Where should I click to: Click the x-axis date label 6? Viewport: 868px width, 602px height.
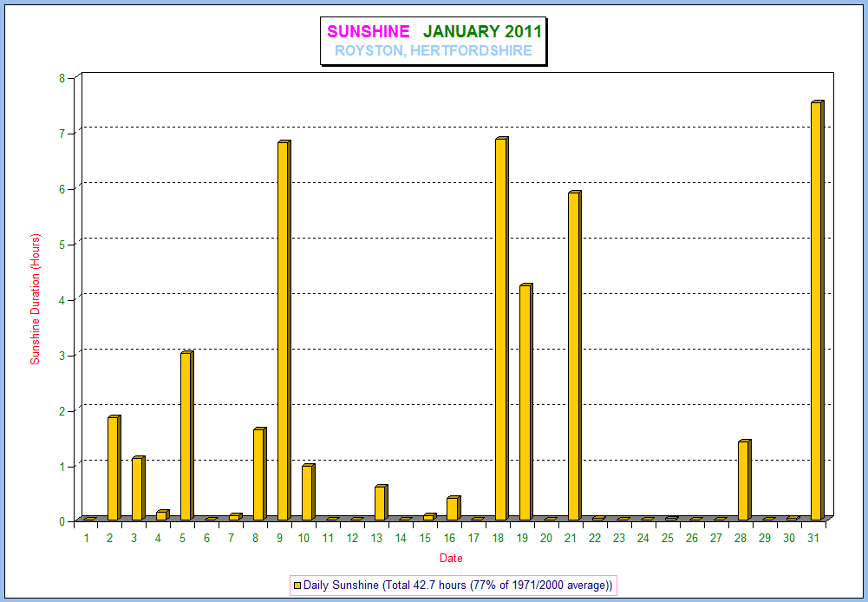[206, 538]
